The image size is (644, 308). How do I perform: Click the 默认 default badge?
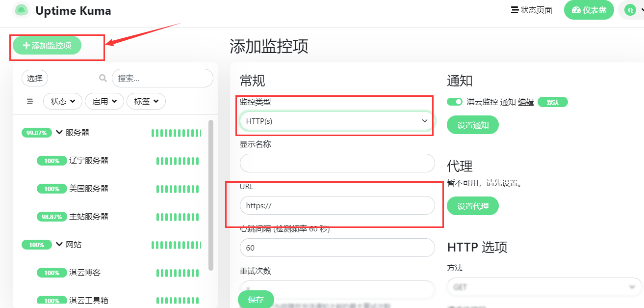click(553, 102)
